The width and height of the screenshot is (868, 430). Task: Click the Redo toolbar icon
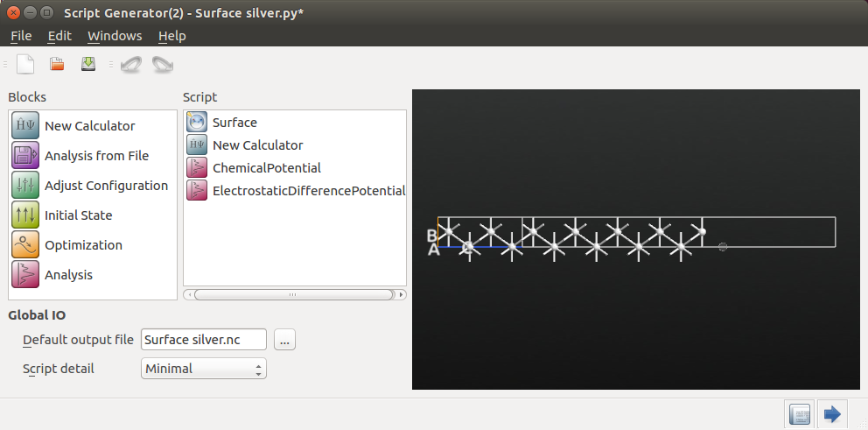coord(162,64)
